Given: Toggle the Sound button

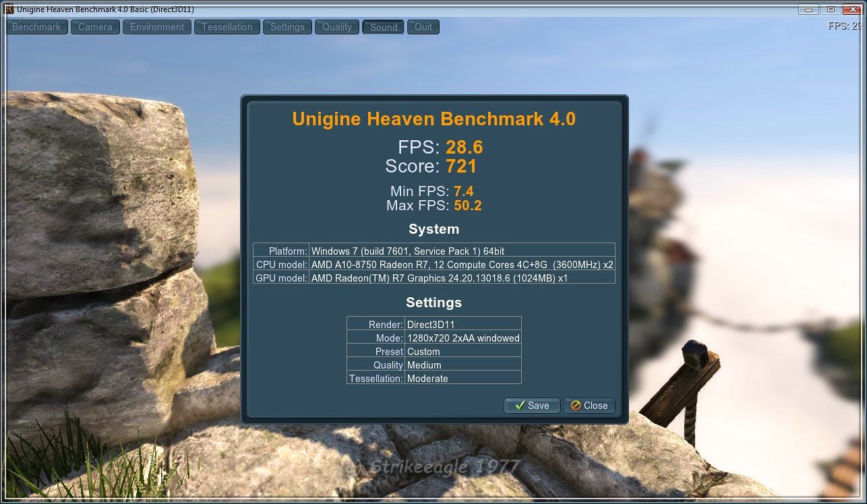Looking at the screenshot, I should coord(383,27).
